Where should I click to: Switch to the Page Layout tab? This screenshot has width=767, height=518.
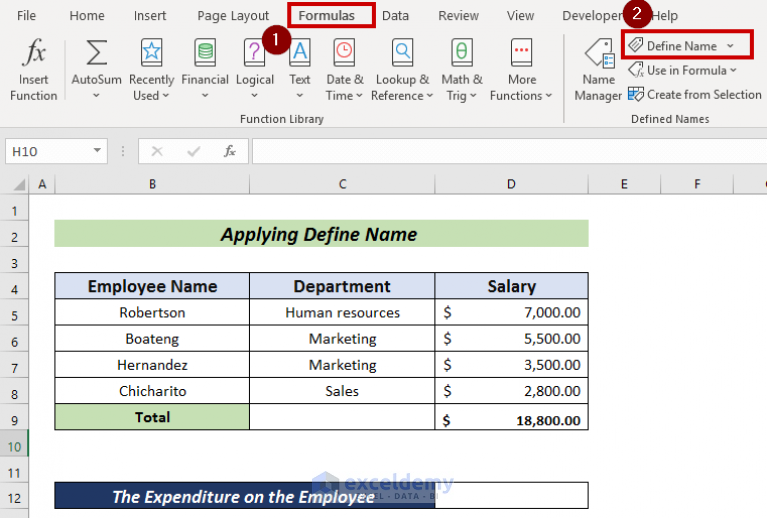[233, 16]
